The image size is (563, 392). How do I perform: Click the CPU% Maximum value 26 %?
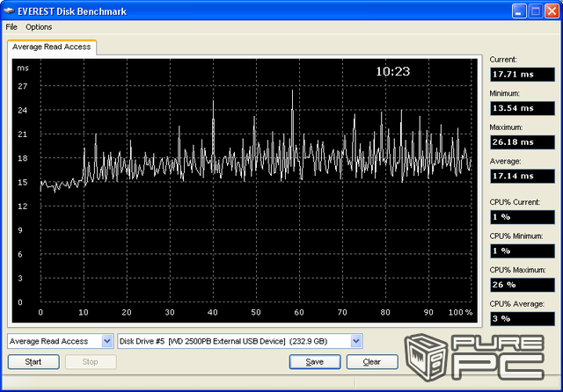523,285
